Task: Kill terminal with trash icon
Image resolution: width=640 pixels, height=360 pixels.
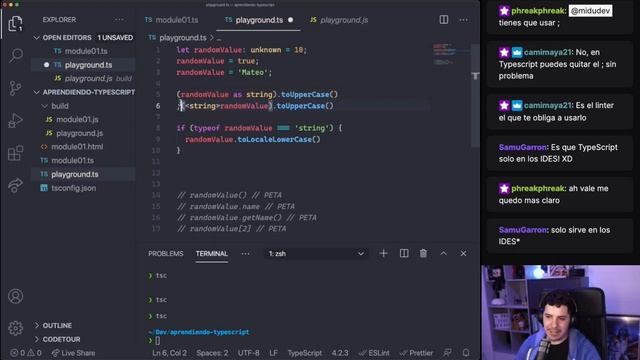Action: [423, 253]
